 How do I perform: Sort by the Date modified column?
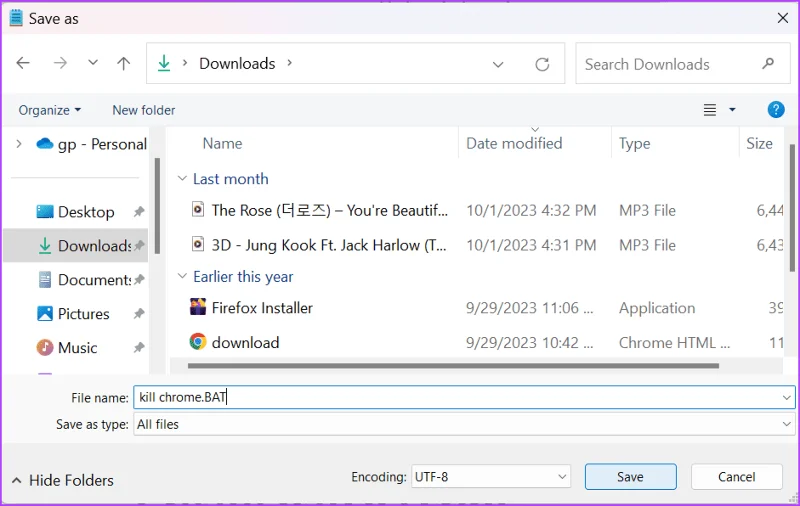coord(514,143)
